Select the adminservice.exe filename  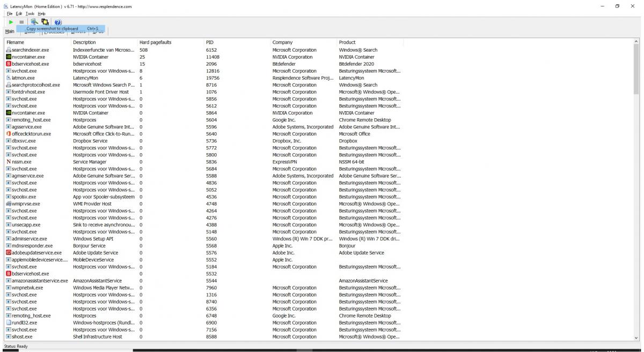coord(29,239)
